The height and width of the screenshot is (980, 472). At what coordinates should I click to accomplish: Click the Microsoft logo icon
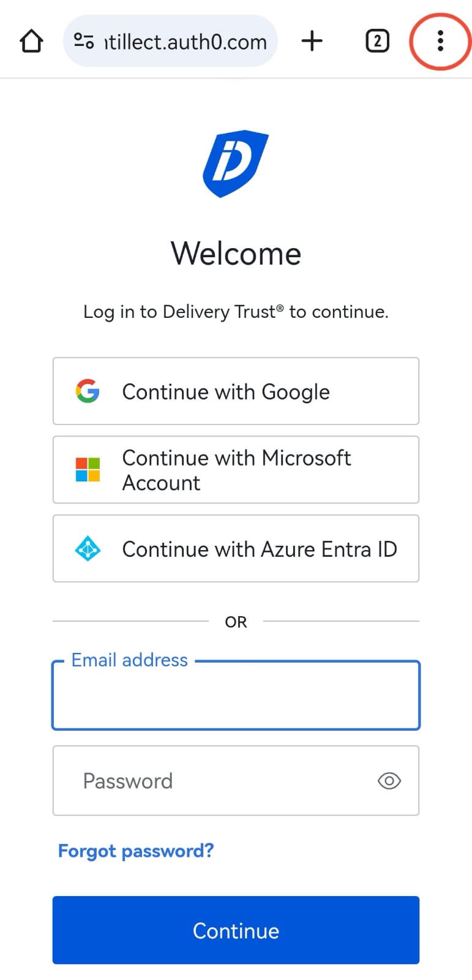(88, 470)
